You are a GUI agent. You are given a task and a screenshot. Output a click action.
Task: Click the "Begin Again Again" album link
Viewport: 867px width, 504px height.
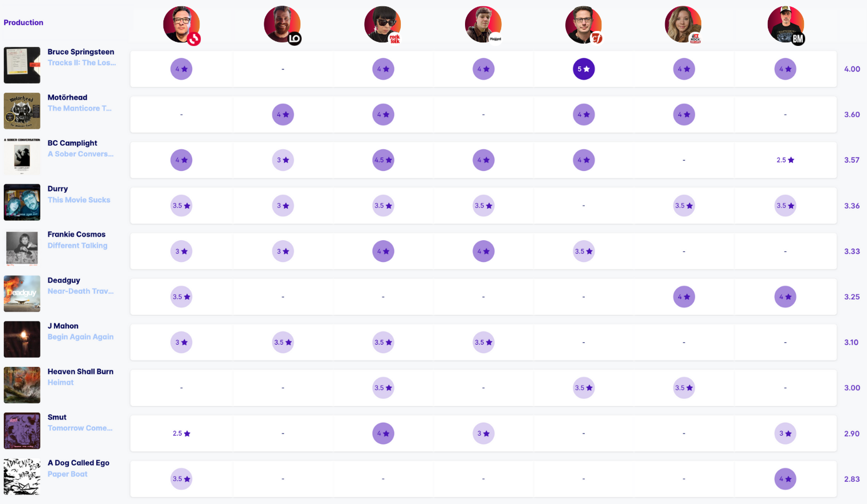click(x=80, y=337)
